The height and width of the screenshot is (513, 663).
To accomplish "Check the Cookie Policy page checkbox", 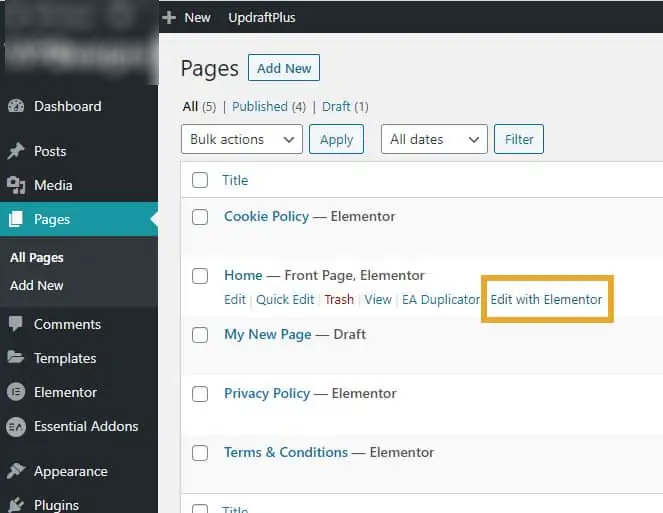I will tap(200, 217).
